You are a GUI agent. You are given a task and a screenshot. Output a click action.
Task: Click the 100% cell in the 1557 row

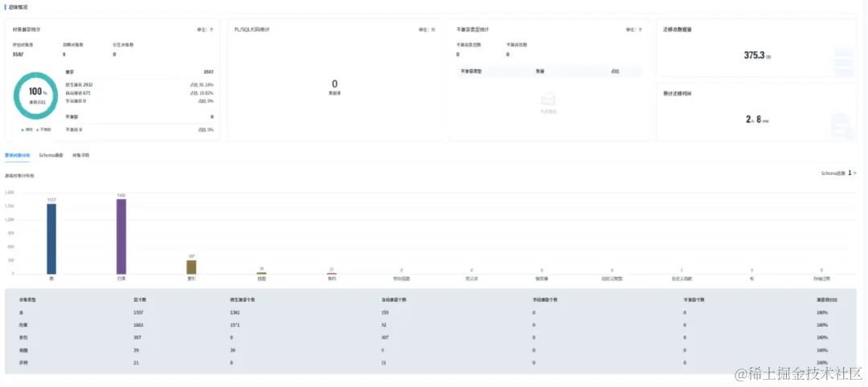(822, 312)
